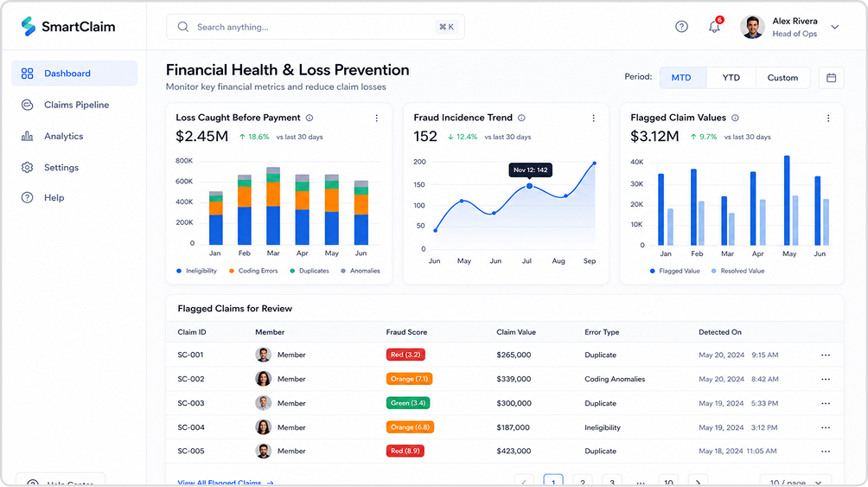Open Claims Pipeline in sidebar
This screenshot has height=487, width=868.
[74, 105]
